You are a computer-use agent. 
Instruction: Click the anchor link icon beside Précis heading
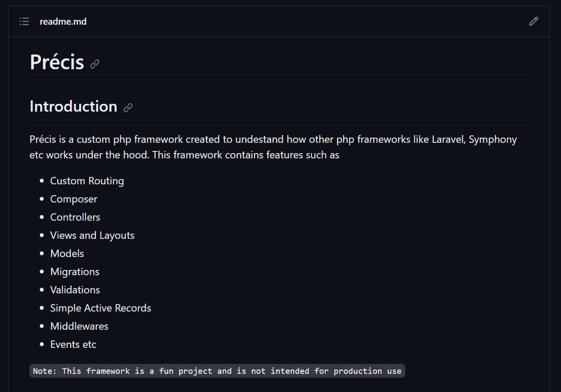pos(95,64)
